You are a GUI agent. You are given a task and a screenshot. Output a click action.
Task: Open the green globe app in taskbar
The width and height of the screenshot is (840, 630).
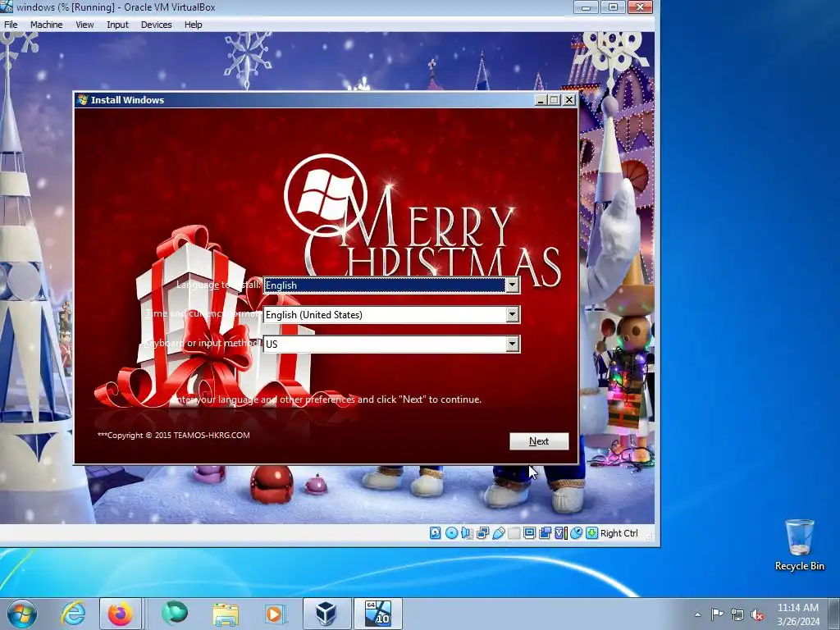tap(175, 613)
